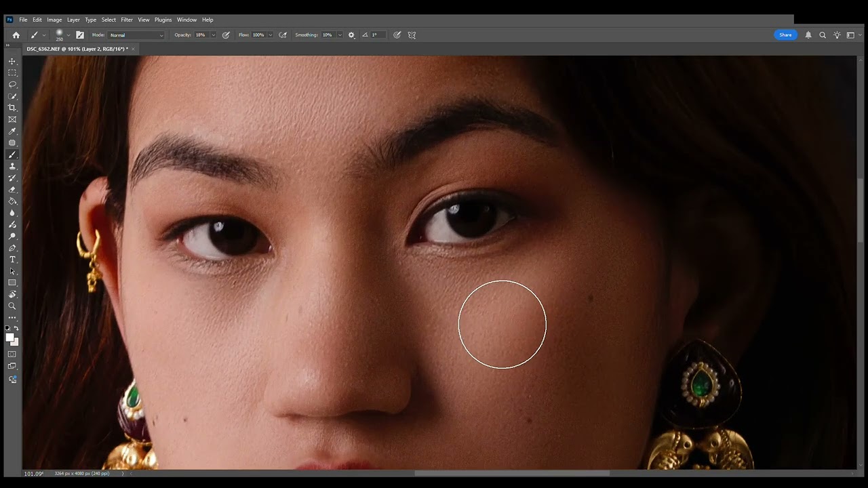The image size is (868, 488).
Task: Open smoothing options gear
Action: coord(351,35)
